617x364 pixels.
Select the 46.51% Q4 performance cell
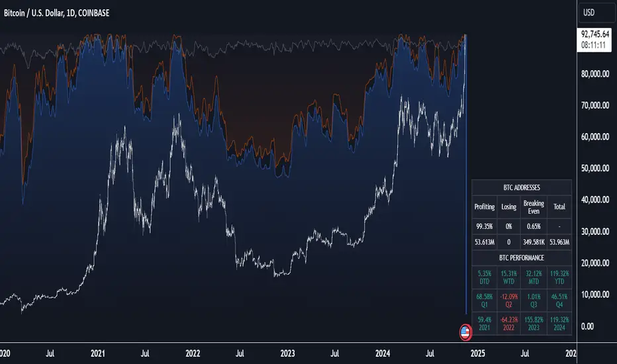pyautogui.click(x=559, y=300)
